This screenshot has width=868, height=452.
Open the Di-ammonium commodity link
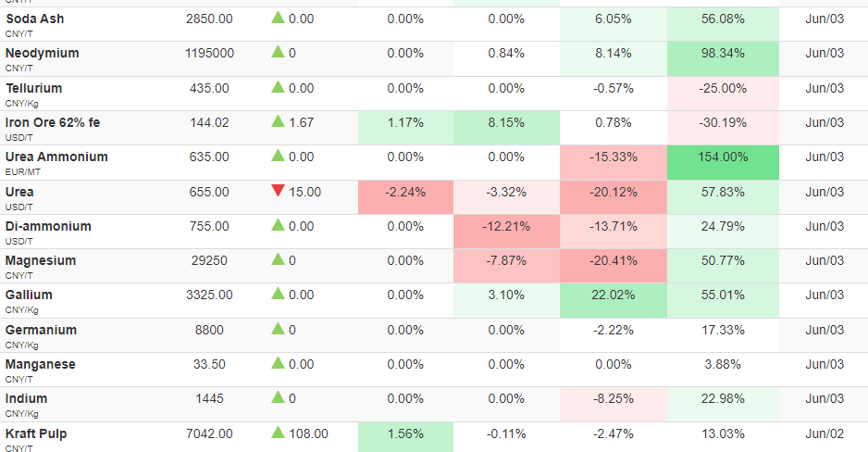48,226
